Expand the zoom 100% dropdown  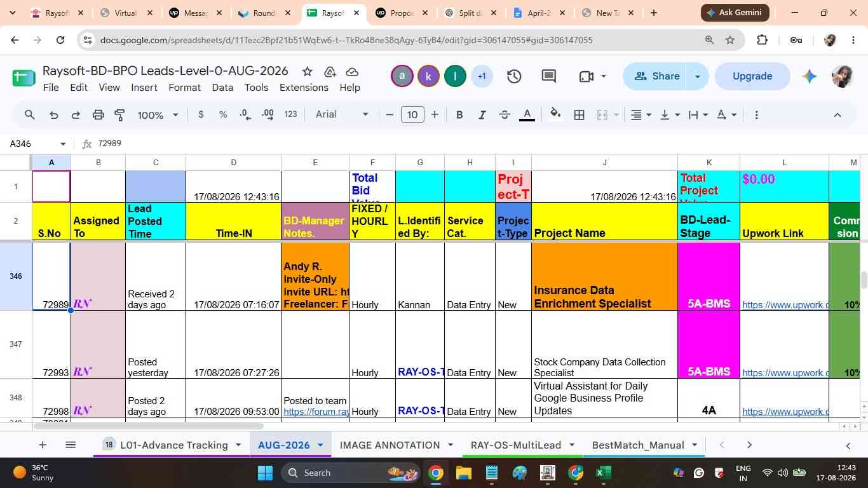(x=158, y=115)
